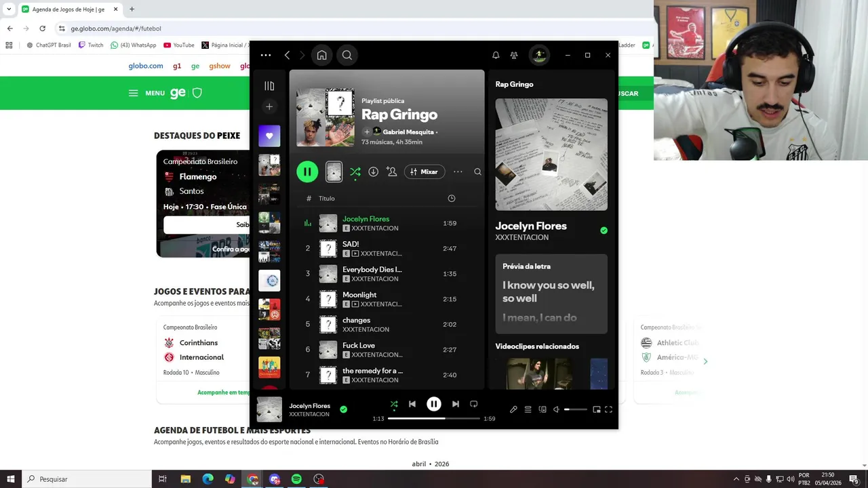
Task: Open Spotify Home
Action: coord(322,56)
